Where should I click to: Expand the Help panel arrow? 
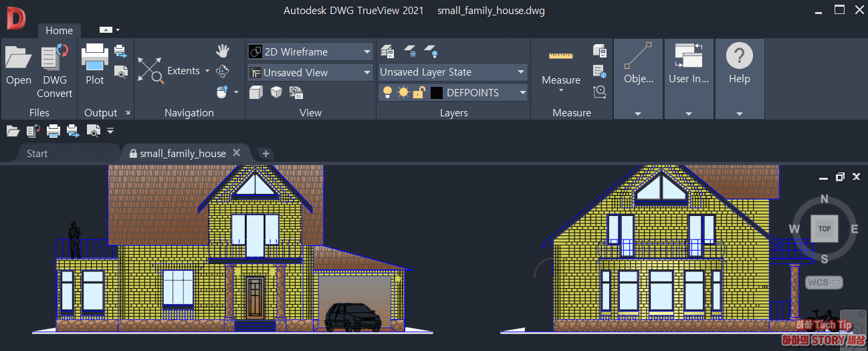[739, 114]
